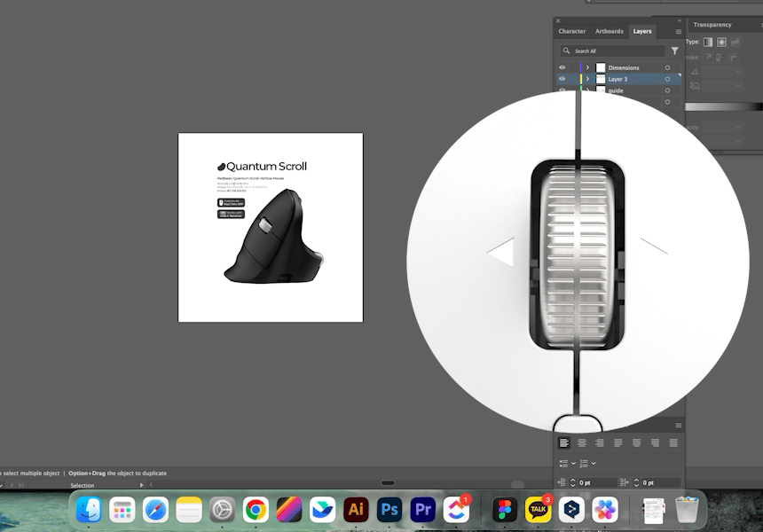Click the Layers search filter funnel icon
Screen dimensions: 763x532
(675, 51)
